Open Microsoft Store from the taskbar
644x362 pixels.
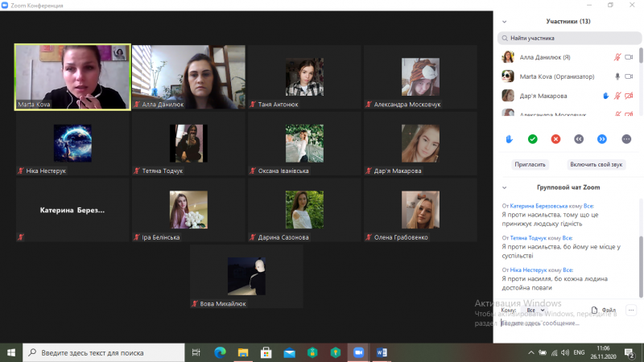[x=266, y=352]
